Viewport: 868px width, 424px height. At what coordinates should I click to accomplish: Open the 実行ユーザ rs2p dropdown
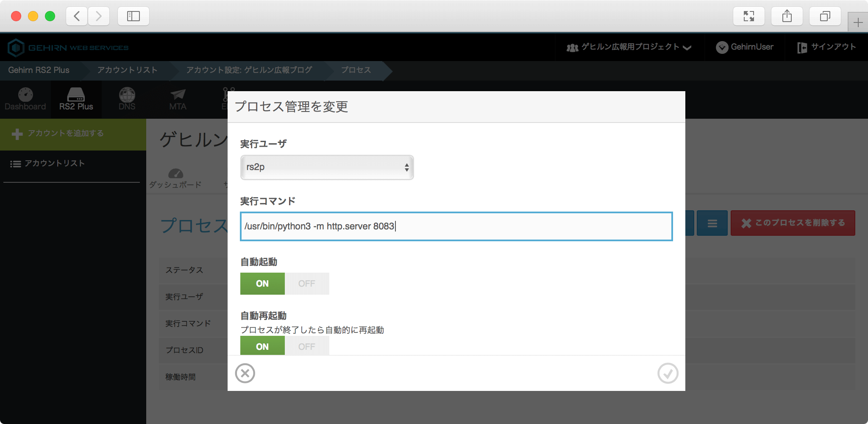tap(327, 167)
